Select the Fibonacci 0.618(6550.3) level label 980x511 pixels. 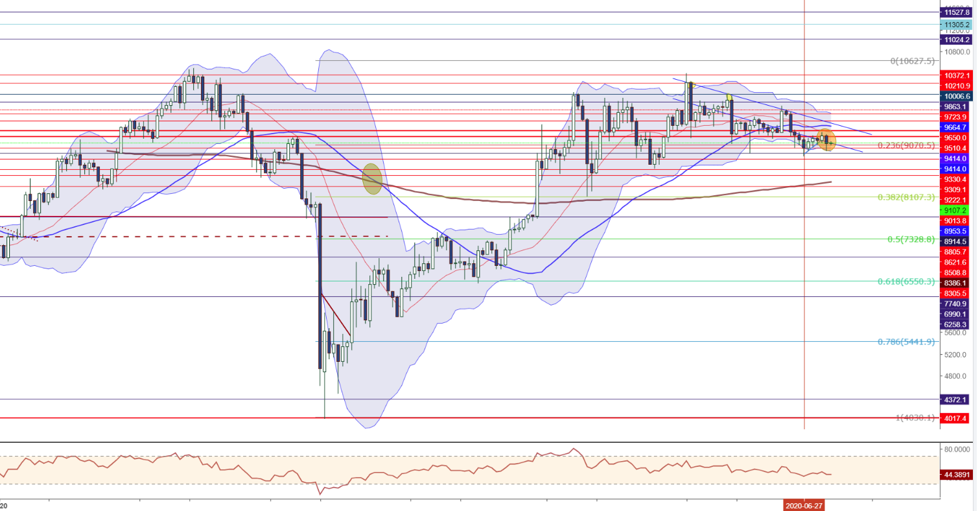[x=906, y=281]
